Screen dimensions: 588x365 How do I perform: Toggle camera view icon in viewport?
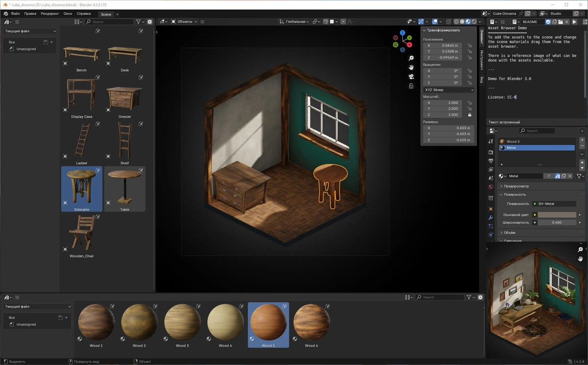(411, 77)
